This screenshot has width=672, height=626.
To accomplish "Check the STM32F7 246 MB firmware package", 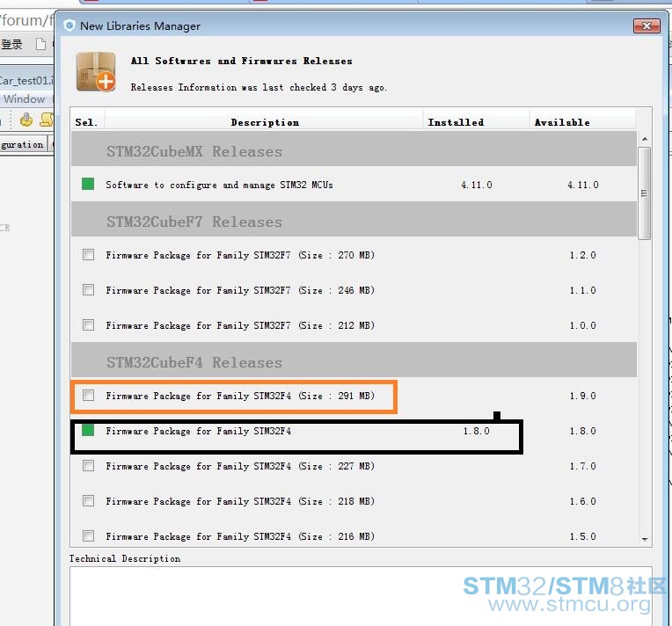I will 88,289.
